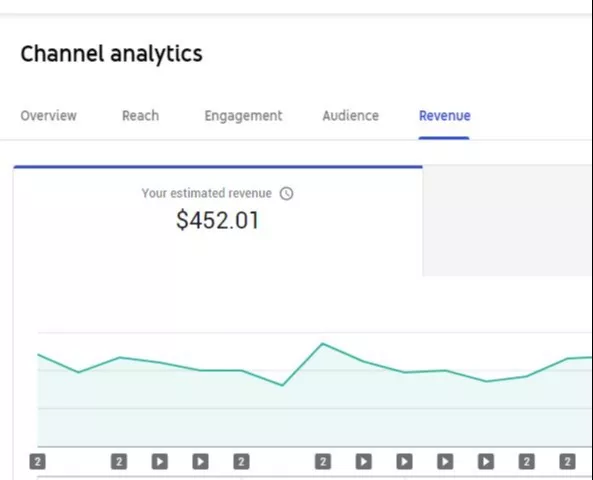Click the clock icon beside estimated revenue

coord(286,193)
